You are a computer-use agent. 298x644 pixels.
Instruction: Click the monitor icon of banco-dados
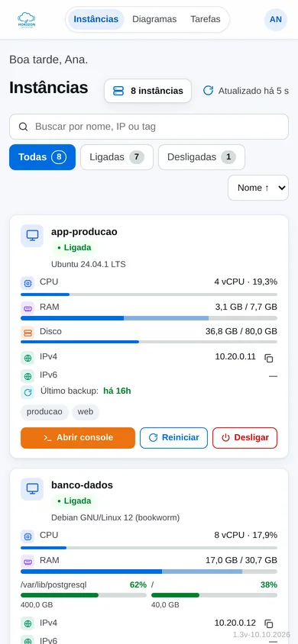point(32,489)
